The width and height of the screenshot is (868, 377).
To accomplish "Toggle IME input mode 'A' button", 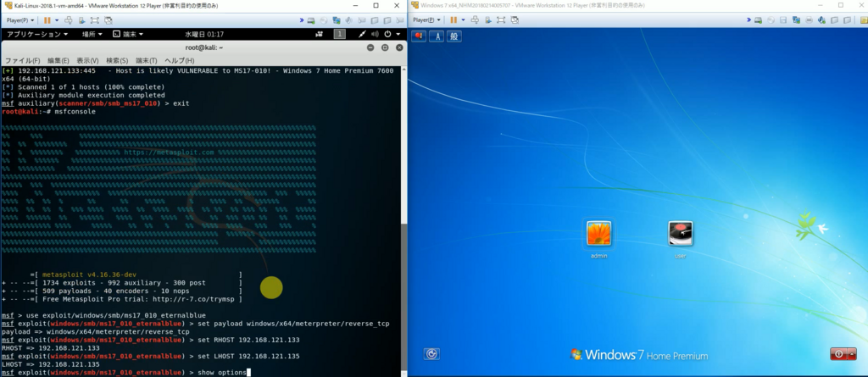I will pyautogui.click(x=437, y=36).
